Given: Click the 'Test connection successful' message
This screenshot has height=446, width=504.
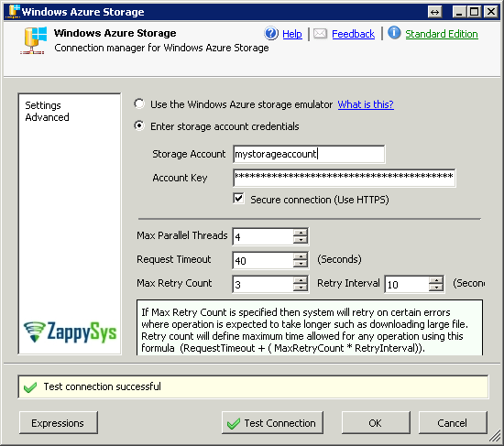Looking at the screenshot, I should [103, 386].
